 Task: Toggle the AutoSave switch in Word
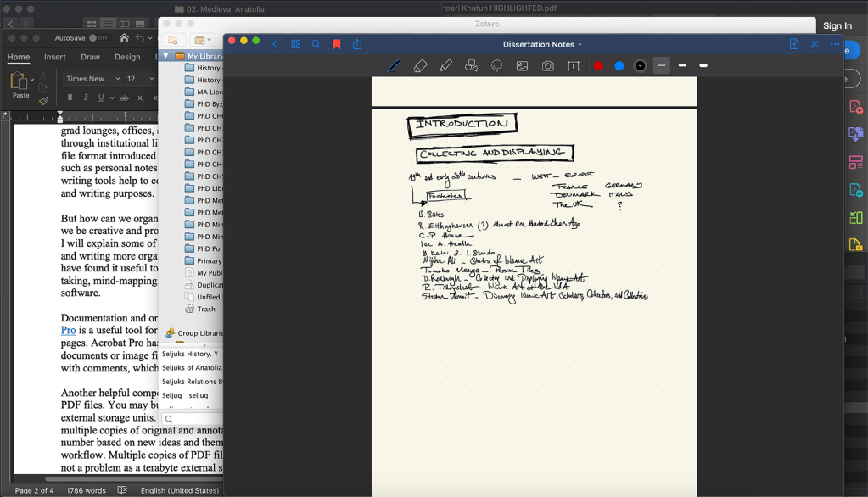[98, 38]
